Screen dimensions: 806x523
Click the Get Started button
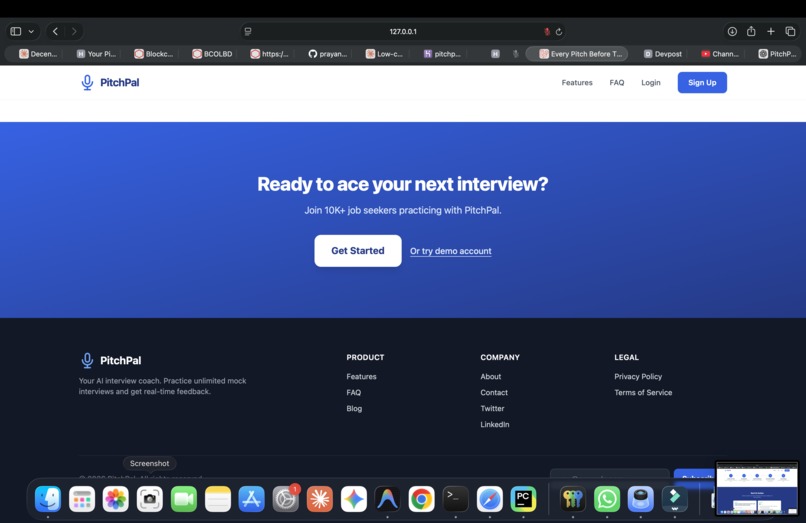358,250
